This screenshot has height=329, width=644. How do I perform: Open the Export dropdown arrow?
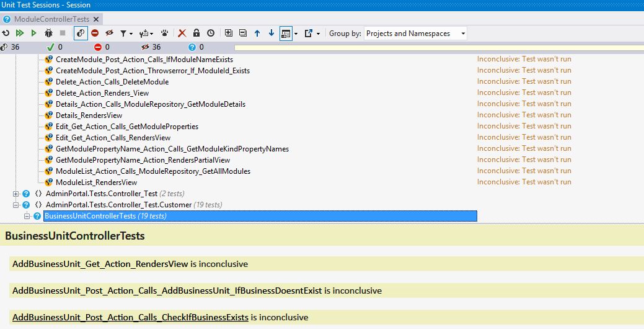pos(318,34)
